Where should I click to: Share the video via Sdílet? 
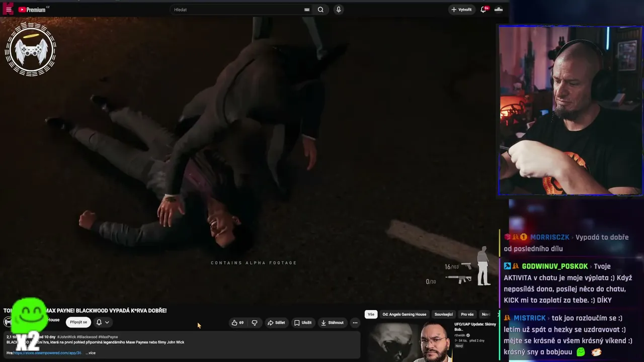[276, 323]
